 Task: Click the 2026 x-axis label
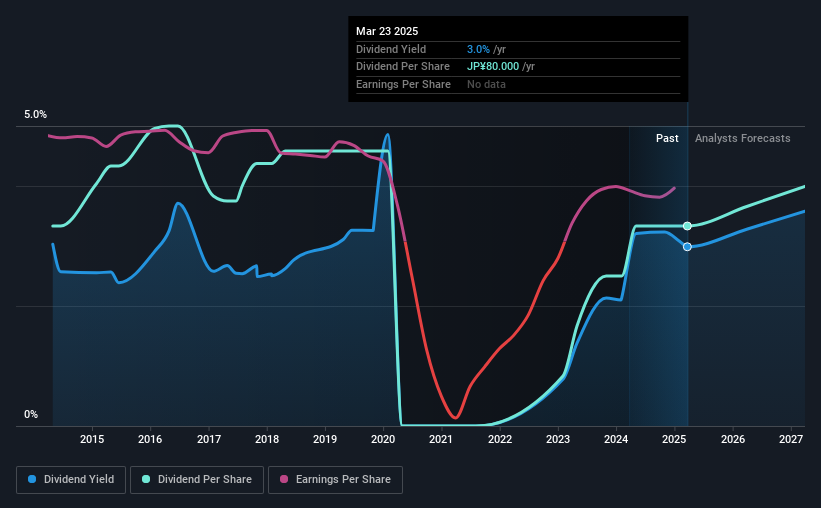733,439
